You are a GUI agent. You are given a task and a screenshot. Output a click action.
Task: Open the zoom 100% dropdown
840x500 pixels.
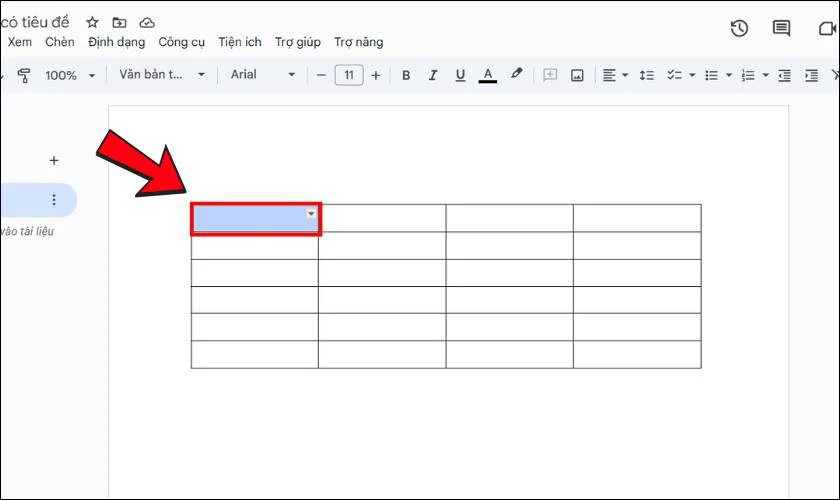[x=70, y=75]
